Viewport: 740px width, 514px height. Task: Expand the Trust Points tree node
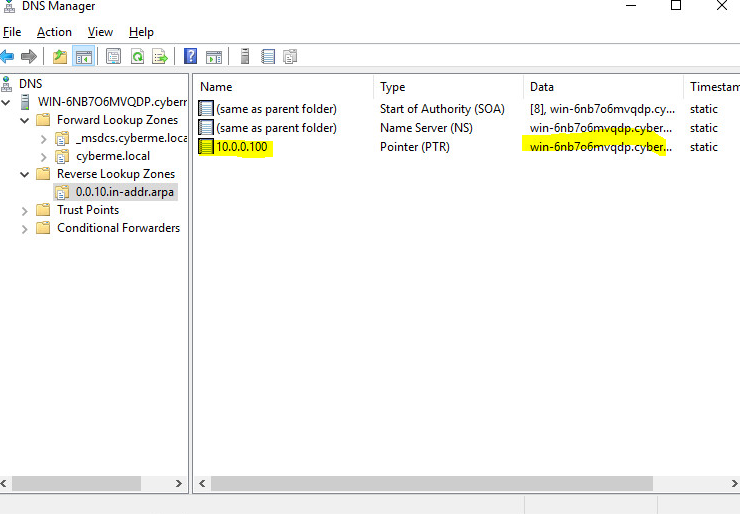coord(25,210)
